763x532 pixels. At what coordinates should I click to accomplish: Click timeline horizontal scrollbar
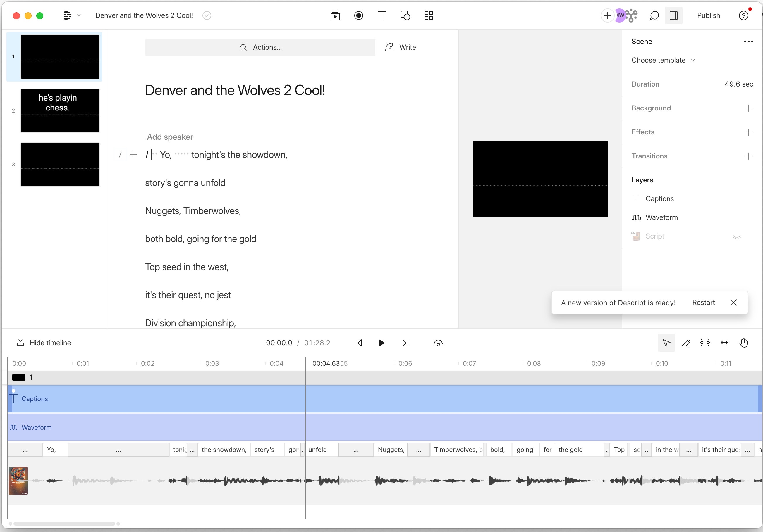click(x=64, y=524)
